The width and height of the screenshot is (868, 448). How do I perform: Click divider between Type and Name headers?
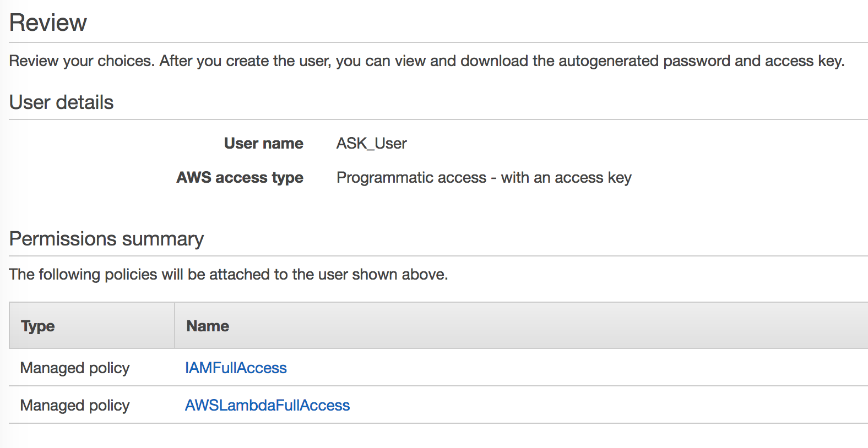point(175,325)
